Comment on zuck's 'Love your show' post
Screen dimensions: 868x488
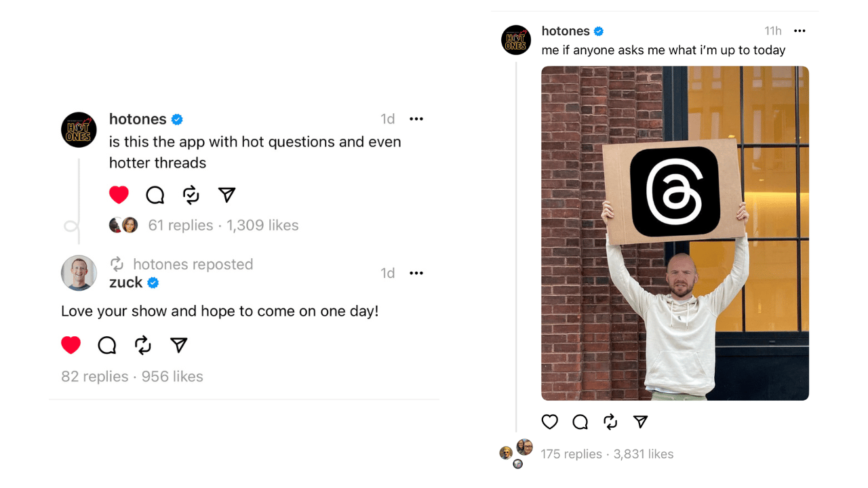[x=107, y=346]
